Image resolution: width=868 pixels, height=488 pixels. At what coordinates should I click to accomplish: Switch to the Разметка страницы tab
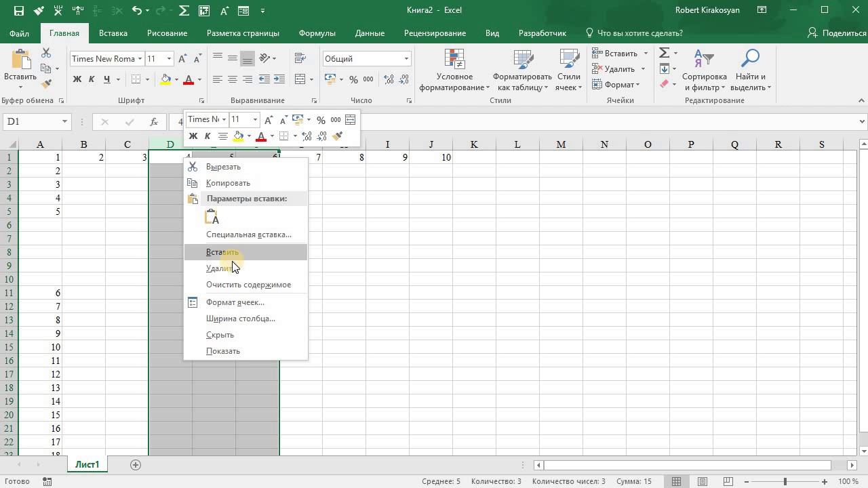click(243, 33)
